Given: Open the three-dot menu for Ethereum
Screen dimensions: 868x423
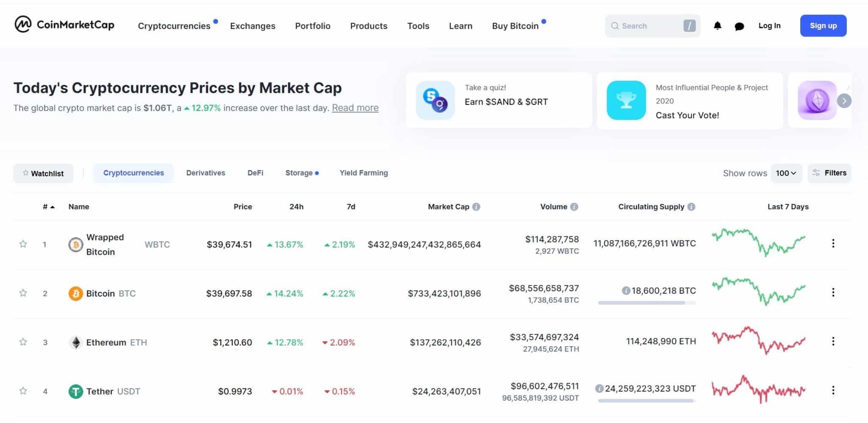Looking at the screenshot, I should (x=833, y=341).
